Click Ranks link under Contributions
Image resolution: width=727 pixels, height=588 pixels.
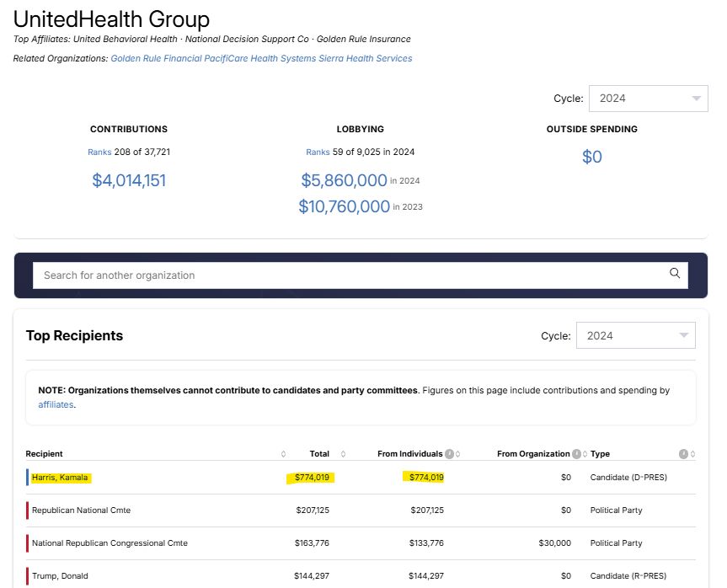(x=99, y=152)
